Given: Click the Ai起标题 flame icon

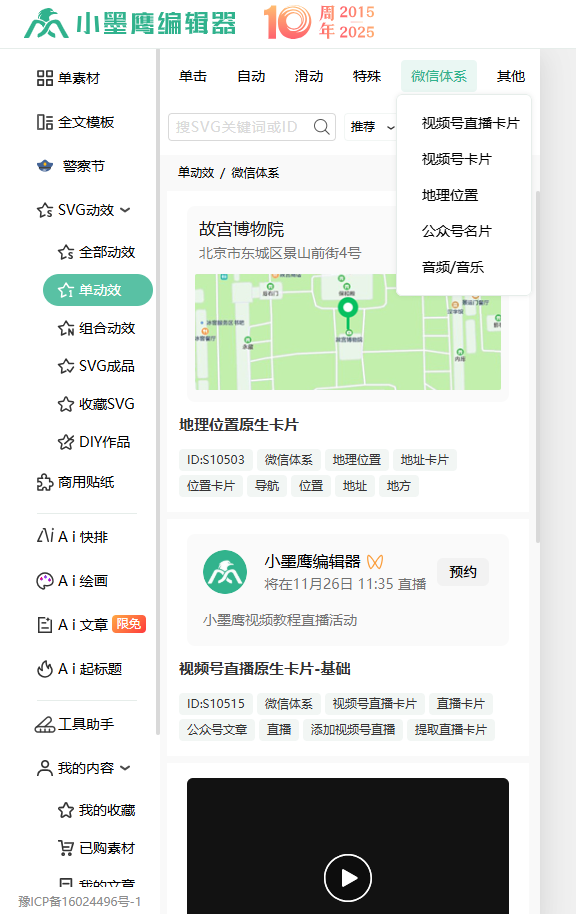Looking at the screenshot, I should (45, 669).
